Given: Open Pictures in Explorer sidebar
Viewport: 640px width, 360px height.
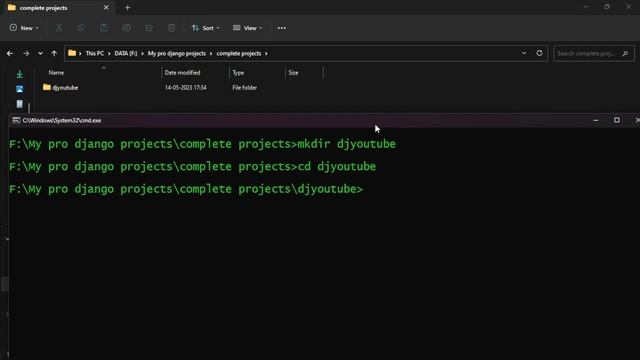Looking at the screenshot, I should [20, 89].
